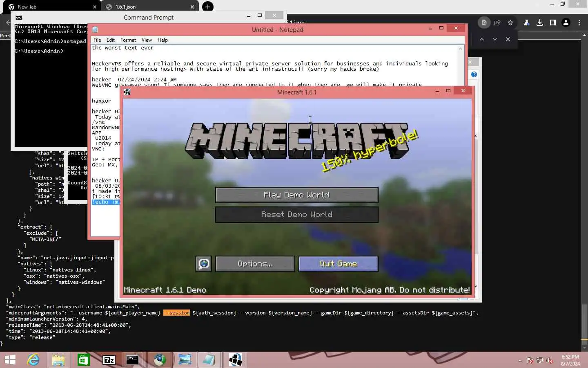
Task: Click the browser page scrollbar up arrow
Action: click(584, 36)
